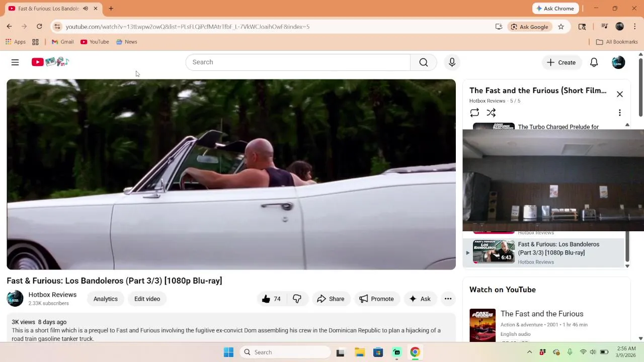Click the video player to pause

(231, 174)
